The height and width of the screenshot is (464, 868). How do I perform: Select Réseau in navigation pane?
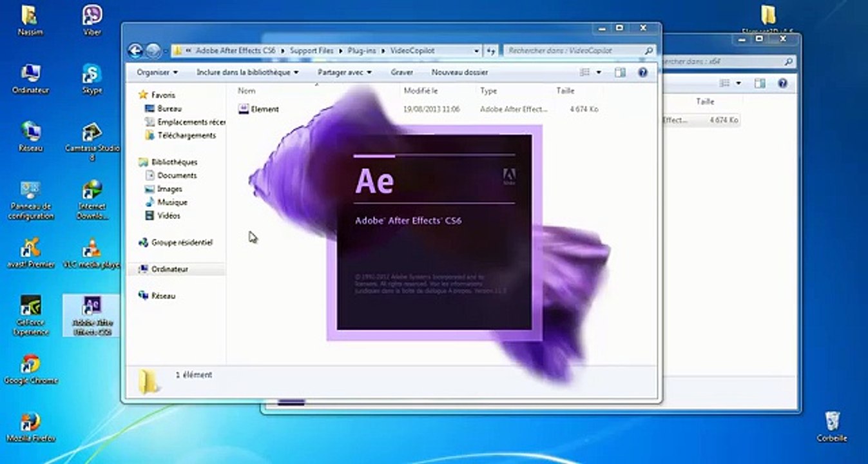point(157,296)
